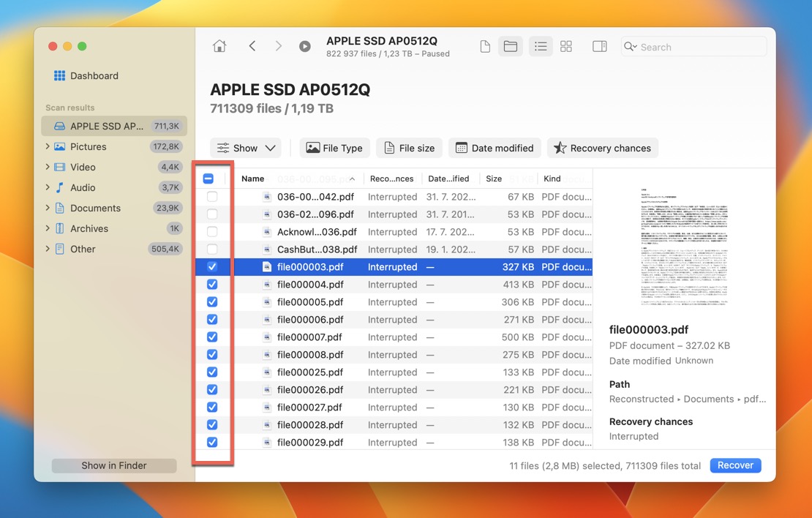Select the file000004.pdf row name
This screenshot has width=812, height=518.
[x=310, y=285]
